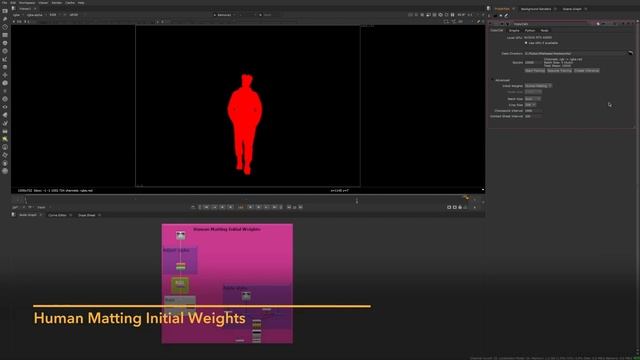Image resolution: width=640 pixels, height=360 pixels.
Task: Switch to the Background Renders tab
Action: click(x=536, y=9)
